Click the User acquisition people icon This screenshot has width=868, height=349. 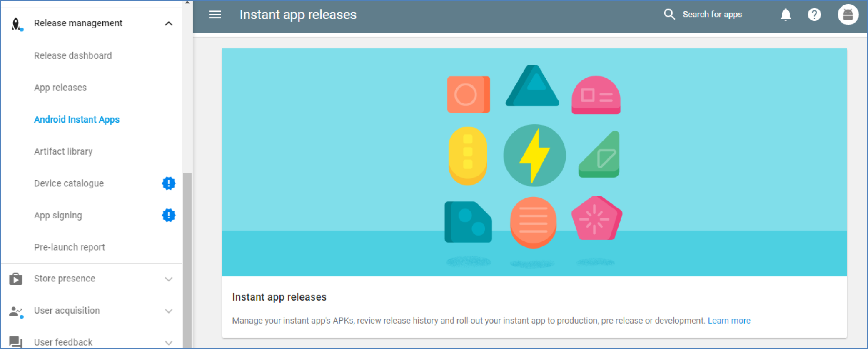coord(16,311)
